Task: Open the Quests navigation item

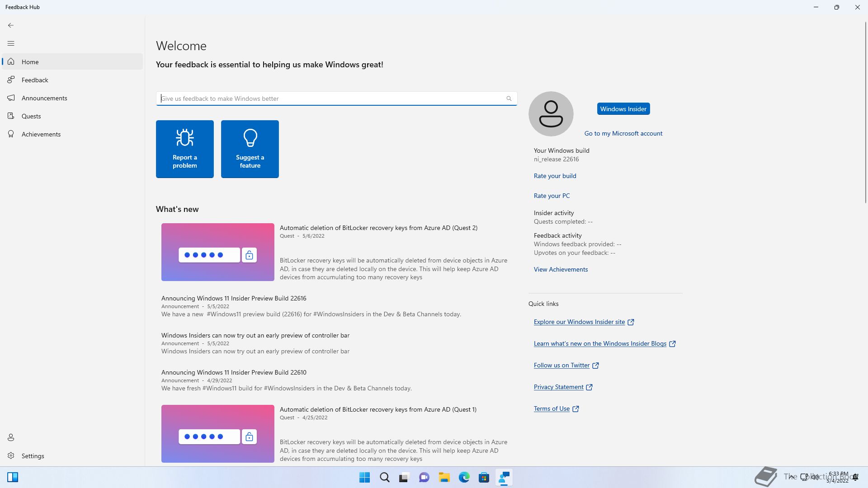Action: click(x=72, y=116)
